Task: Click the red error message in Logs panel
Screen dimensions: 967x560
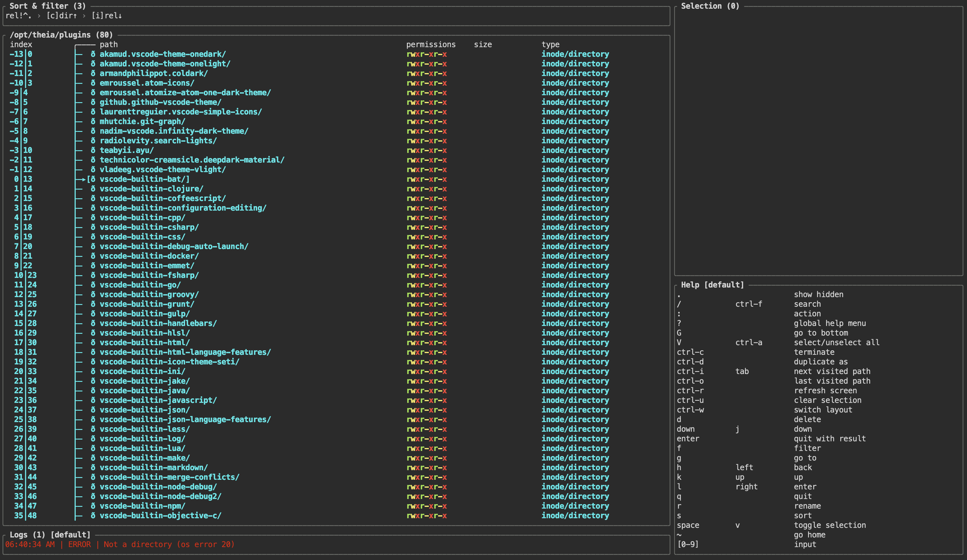Action: click(120, 544)
